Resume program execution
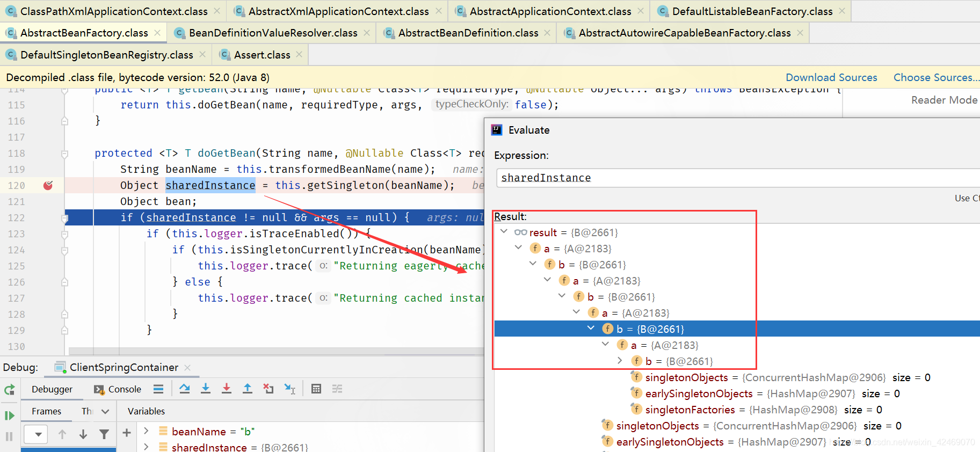This screenshot has height=452, width=980. [x=9, y=415]
